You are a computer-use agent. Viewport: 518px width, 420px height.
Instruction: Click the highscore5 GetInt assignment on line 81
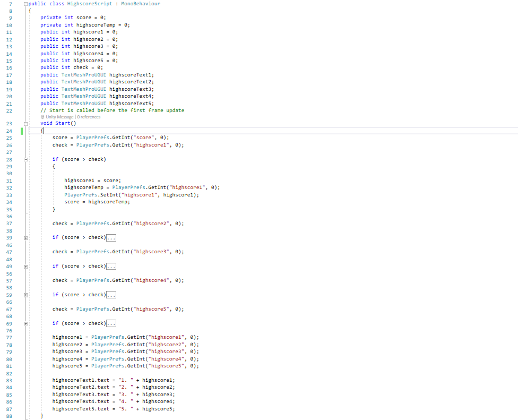(x=126, y=366)
